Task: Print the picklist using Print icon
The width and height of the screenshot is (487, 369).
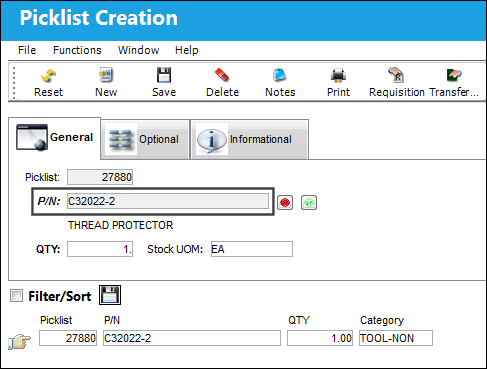Action: click(338, 75)
